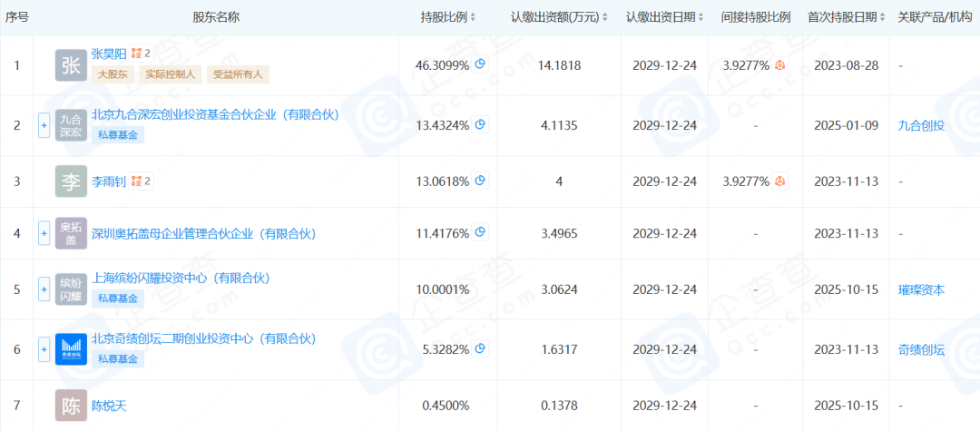Sort by 认缴出资日期 column

click(x=701, y=17)
